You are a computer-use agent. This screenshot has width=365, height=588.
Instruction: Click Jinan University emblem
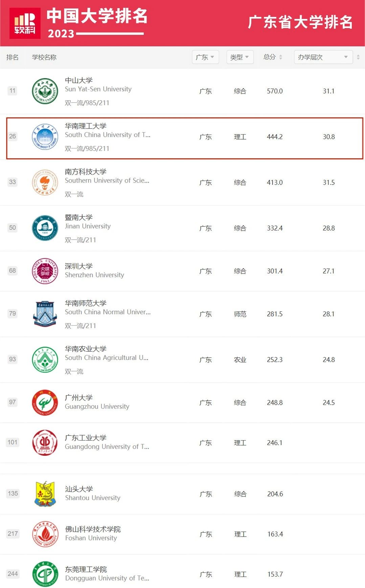(x=45, y=228)
